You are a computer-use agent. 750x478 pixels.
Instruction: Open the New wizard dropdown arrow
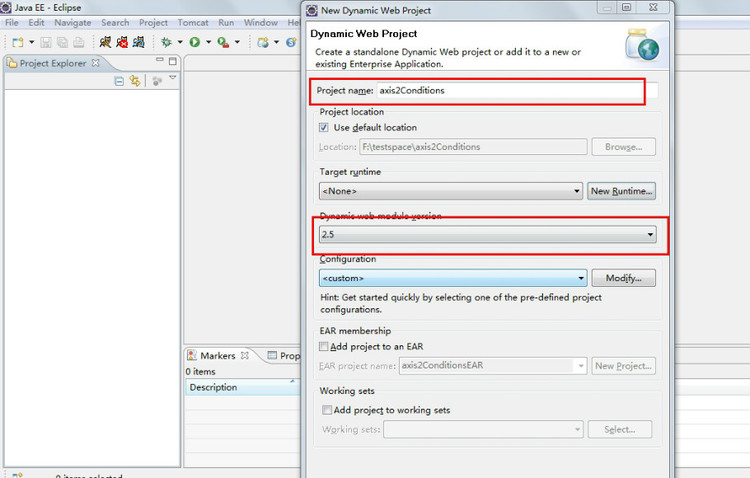coord(32,42)
